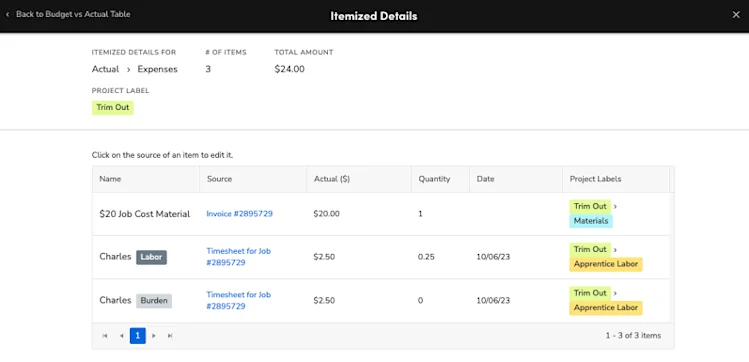Go back to Budget vs Actual Table
The width and height of the screenshot is (749, 362).
tap(68, 14)
